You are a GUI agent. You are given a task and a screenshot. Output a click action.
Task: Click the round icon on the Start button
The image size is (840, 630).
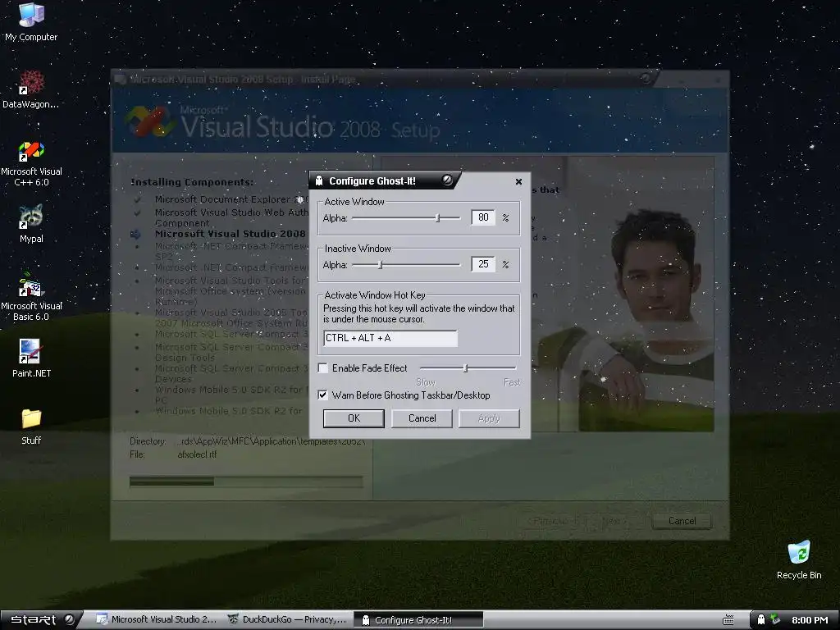click(69, 619)
